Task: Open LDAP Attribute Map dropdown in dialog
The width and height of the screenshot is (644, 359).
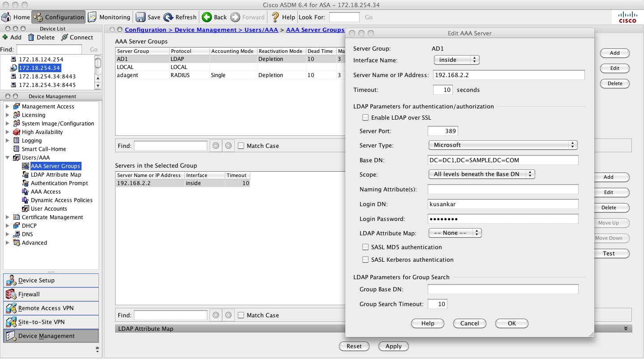Action: [x=455, y=233]
